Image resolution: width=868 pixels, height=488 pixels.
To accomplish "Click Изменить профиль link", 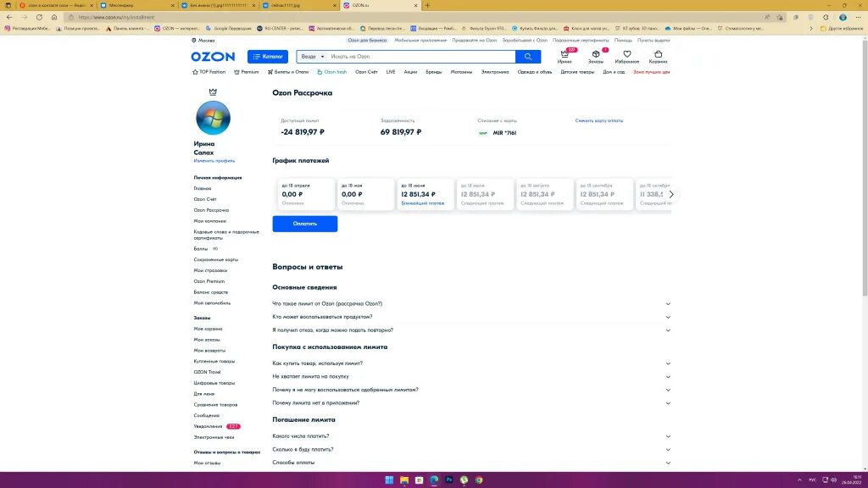I will coord(214,161).
